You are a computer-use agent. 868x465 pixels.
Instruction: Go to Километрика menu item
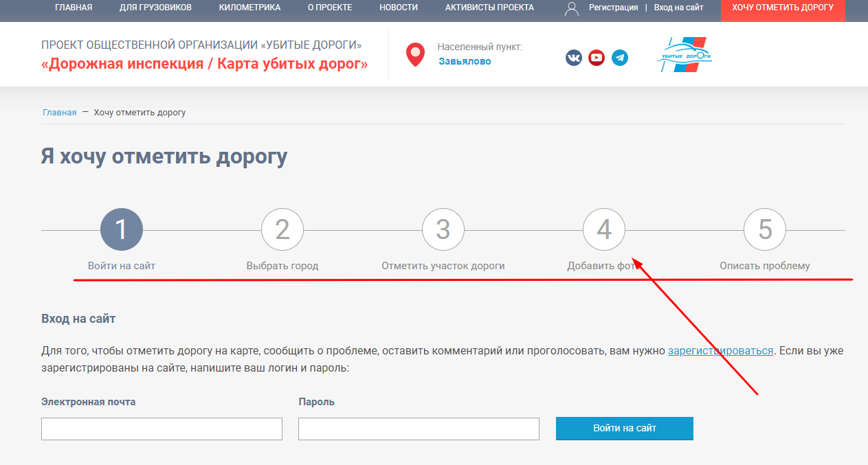click(249, 8)
